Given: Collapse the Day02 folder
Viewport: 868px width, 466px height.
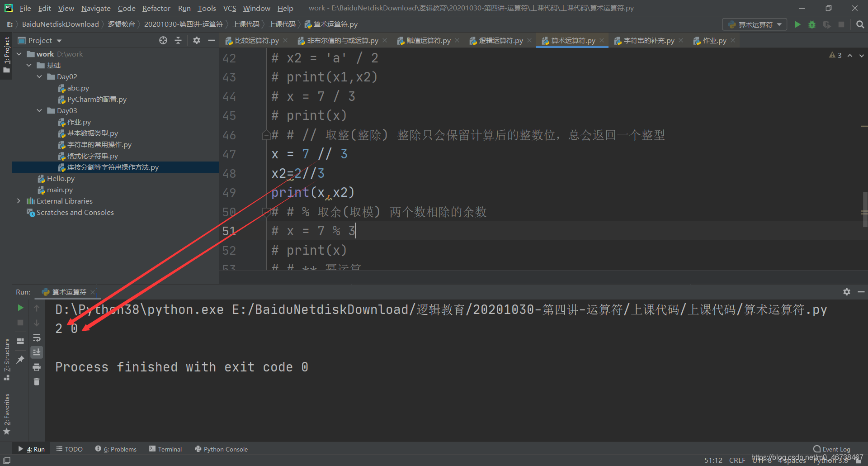Looking at the screenshot, I should click(39, 76).
